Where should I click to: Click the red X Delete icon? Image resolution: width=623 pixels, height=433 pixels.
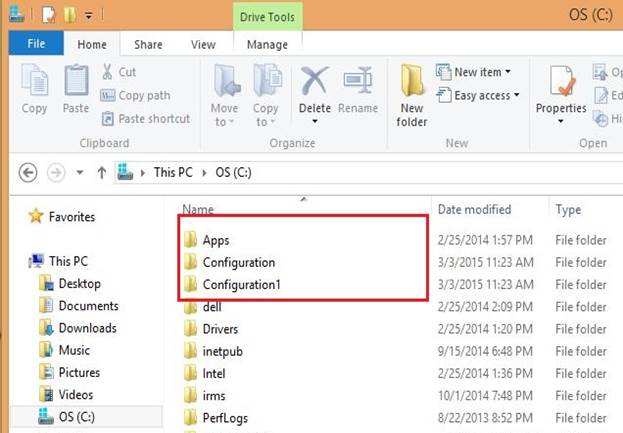click(314, 81)
